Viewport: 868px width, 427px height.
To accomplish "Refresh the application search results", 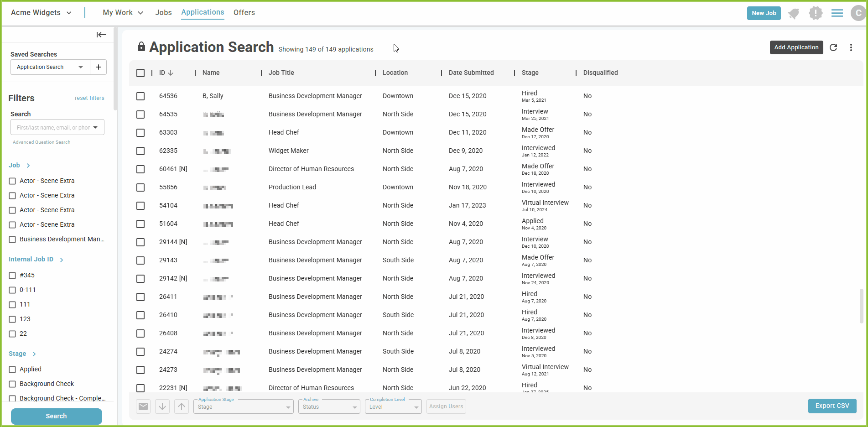I will (833, 47).
